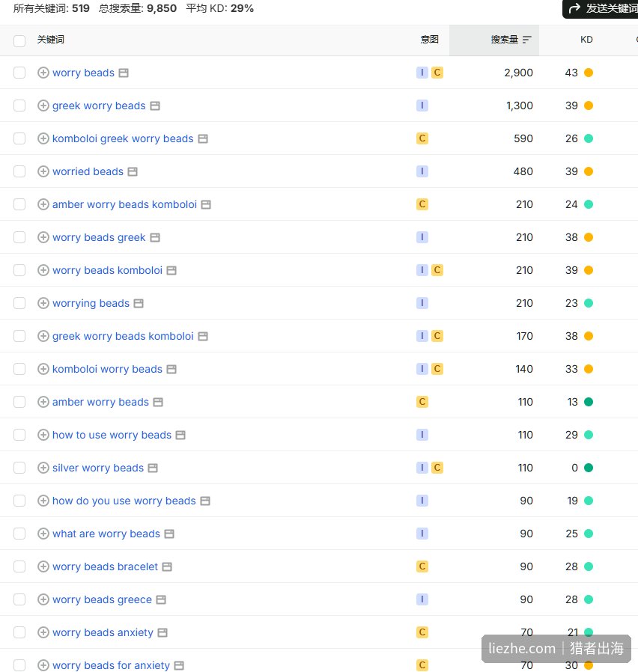Click the plus icon beside worry beads
Image resolution: width=638 pixels, height=672 pixels.
(43, 73)
